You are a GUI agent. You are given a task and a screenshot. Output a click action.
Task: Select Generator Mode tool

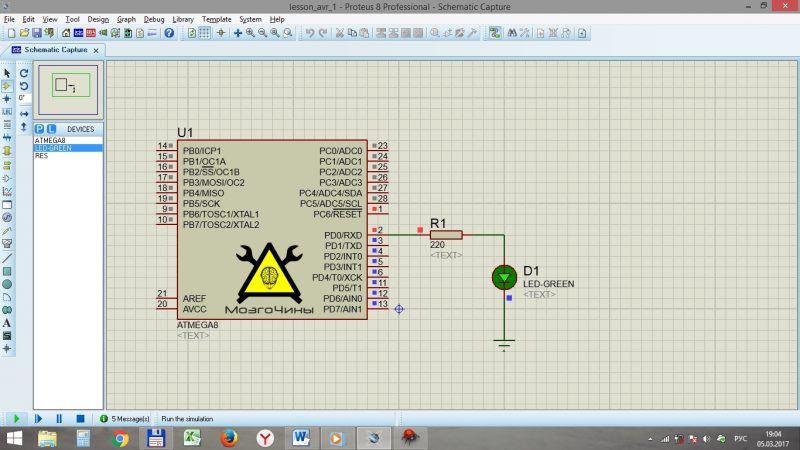point(7,217)
